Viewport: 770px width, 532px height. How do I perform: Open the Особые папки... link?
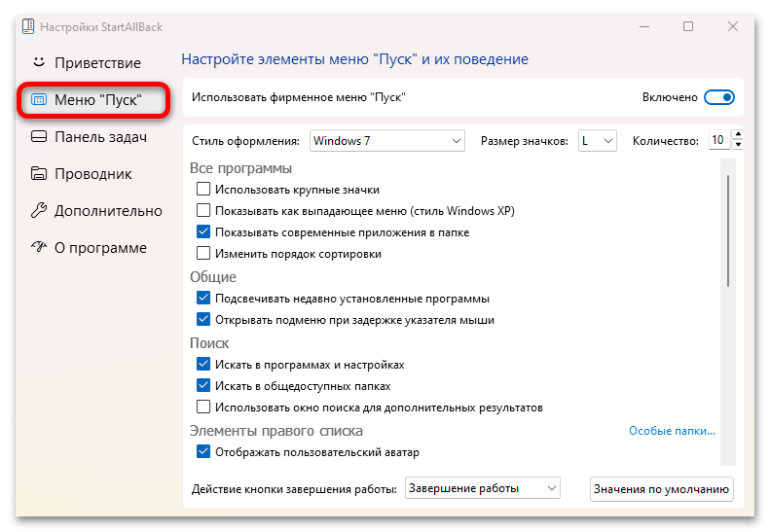[672, 431]
